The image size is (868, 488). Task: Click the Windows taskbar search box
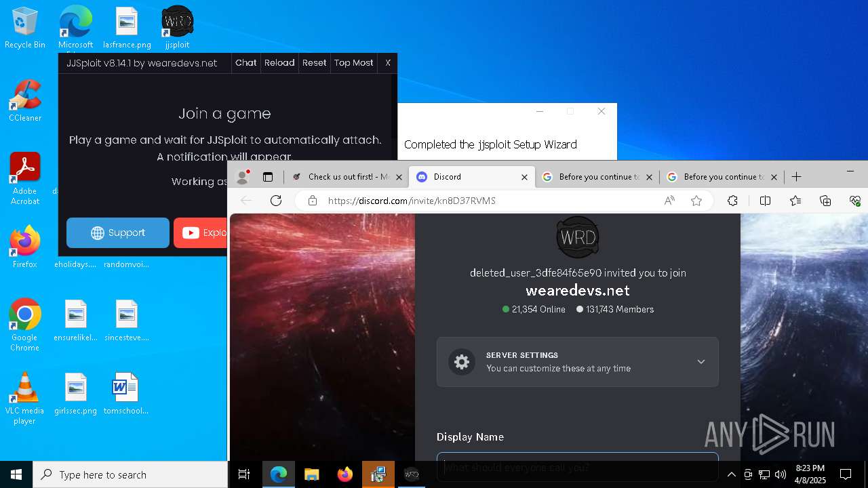click(130, 474)
